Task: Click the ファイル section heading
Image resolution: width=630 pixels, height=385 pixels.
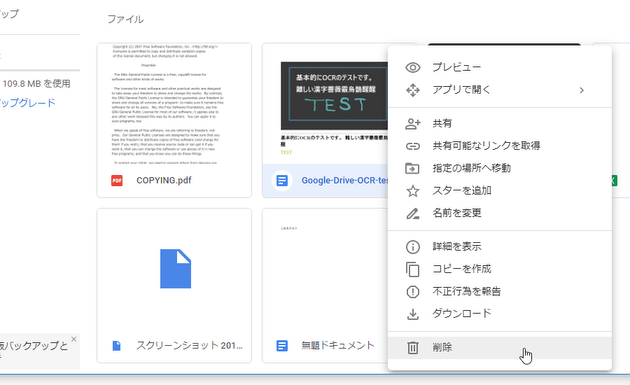Action: pyautogui.click(x=125, y=19)
